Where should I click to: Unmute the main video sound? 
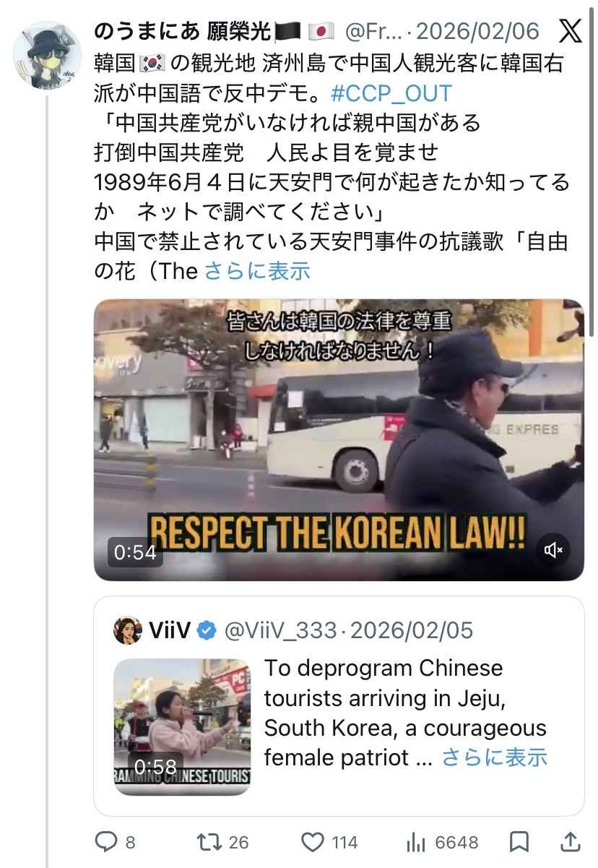[554, 551]
